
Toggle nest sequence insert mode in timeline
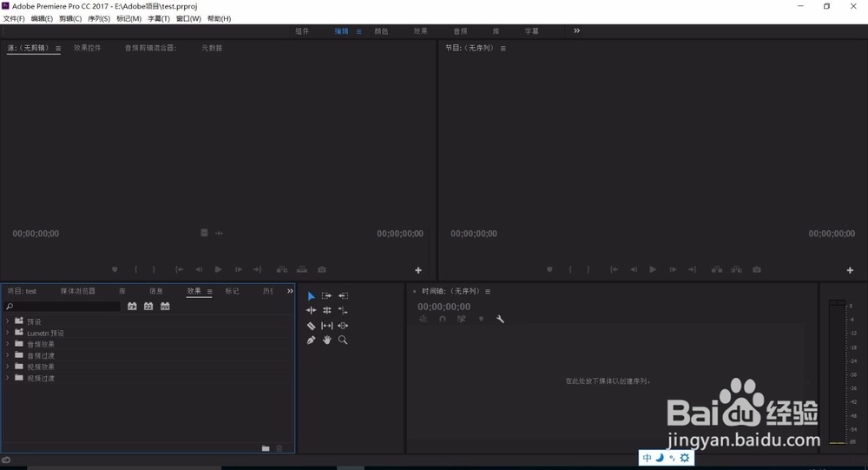coord(423,319)
